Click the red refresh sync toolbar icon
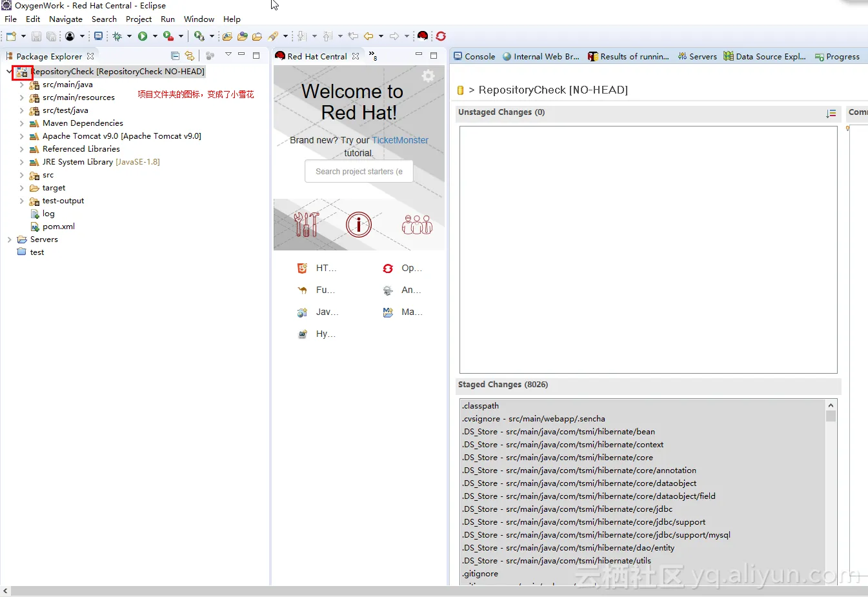This screenshot has height=597, width=868. tap(441, 36)
